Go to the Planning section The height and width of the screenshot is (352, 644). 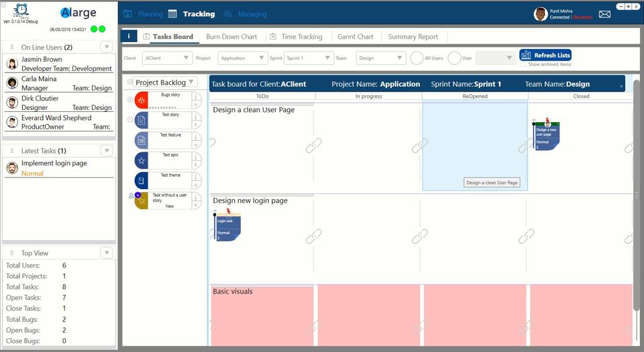(x=144, y=14)
